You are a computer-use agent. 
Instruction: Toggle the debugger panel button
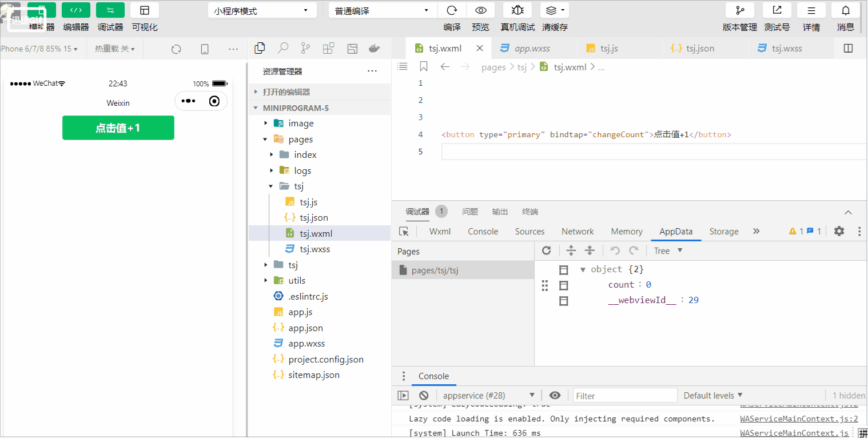coord(110,10)
